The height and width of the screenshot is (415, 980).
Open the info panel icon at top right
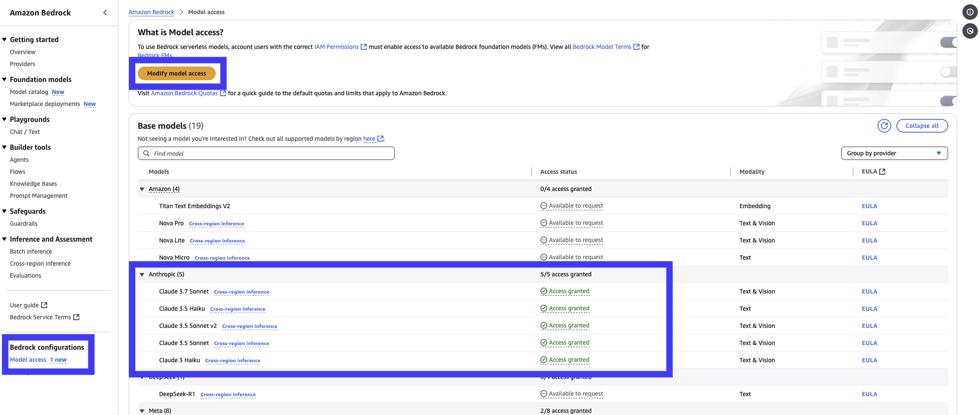pyautogui.click(x=970, y=12)
